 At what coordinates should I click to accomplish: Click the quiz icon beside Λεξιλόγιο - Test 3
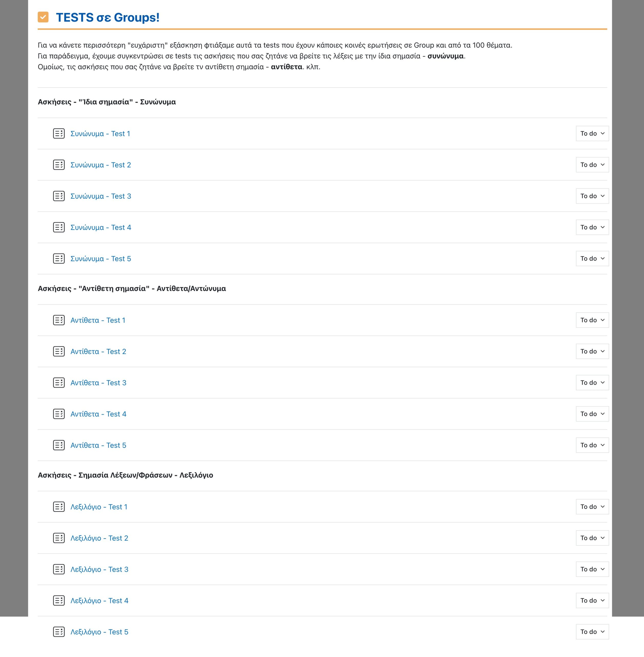click(x=59, y=569)
